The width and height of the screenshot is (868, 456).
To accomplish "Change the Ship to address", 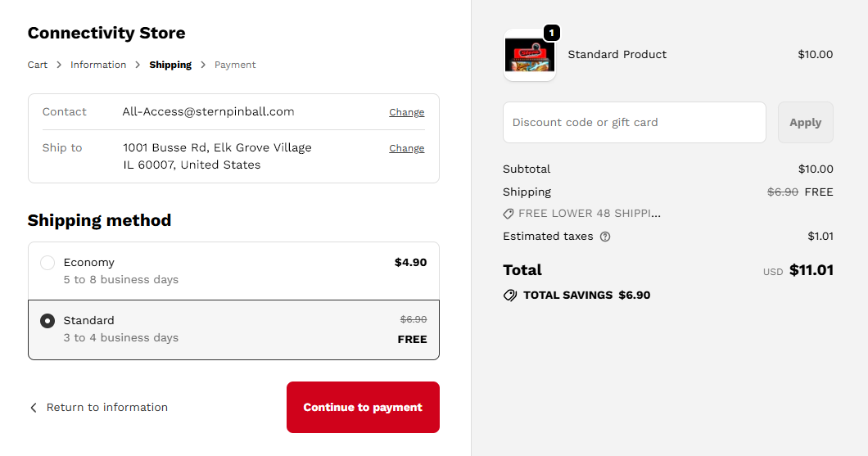I will 406,149.
